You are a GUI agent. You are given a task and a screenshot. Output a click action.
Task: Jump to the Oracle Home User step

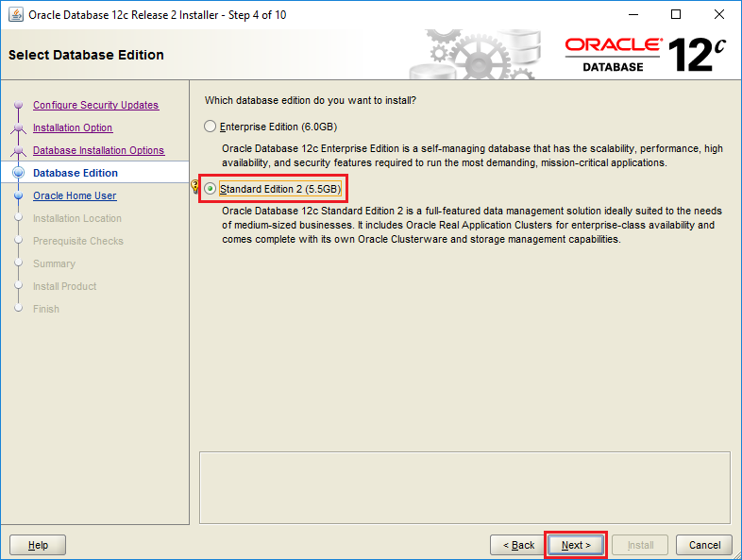click(x=75, y=195)
